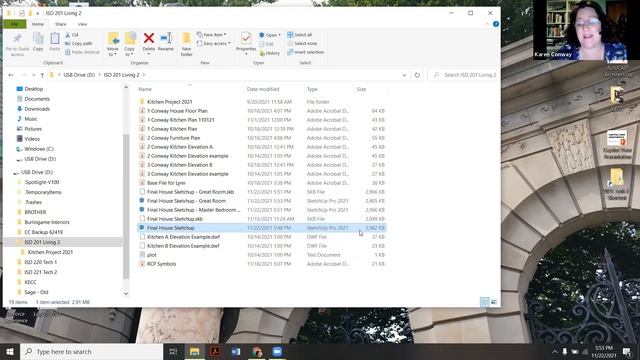Click the Move to icon

coord(113,39)
